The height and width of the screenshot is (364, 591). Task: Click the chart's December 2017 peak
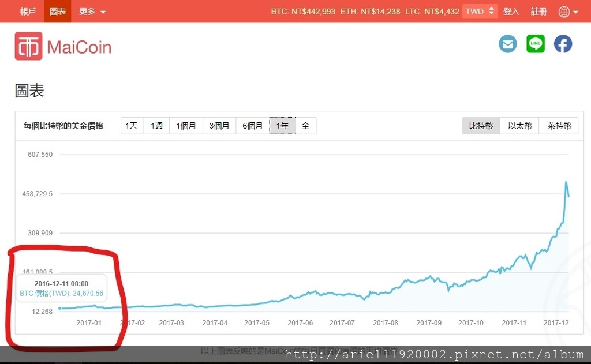566,183
